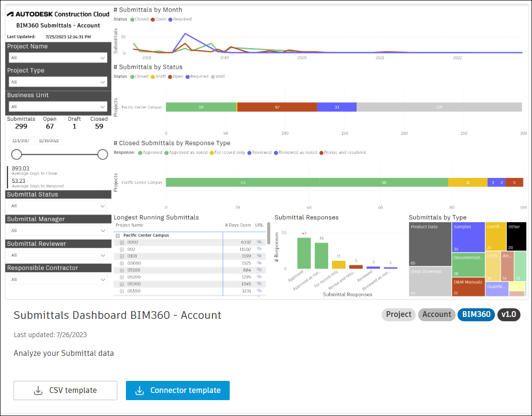
Task: Open URL link icon for submittal 05300
Action: (259, 284)
